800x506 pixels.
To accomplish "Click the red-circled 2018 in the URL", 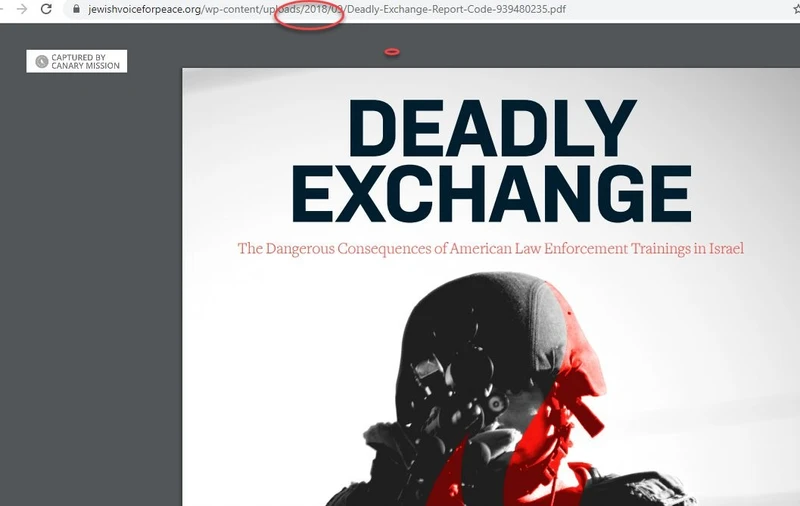I will pos(316,10).
